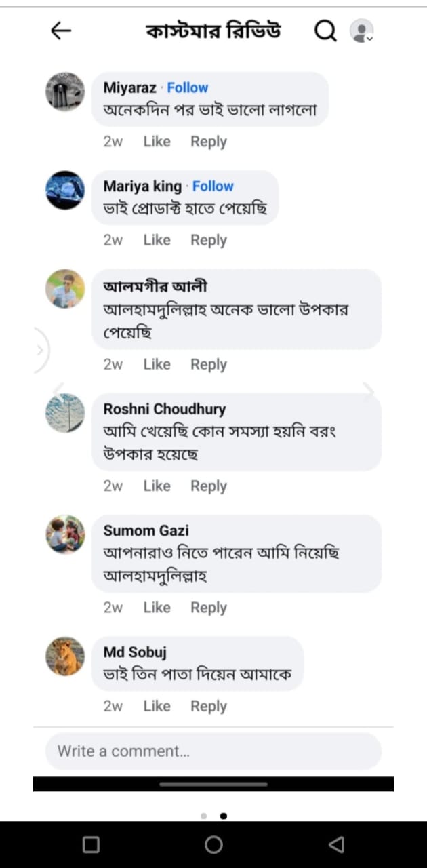The height and width of the screenshot is (868, 427).
Task: Tap the Write a comment field
Action: (213, 751)
